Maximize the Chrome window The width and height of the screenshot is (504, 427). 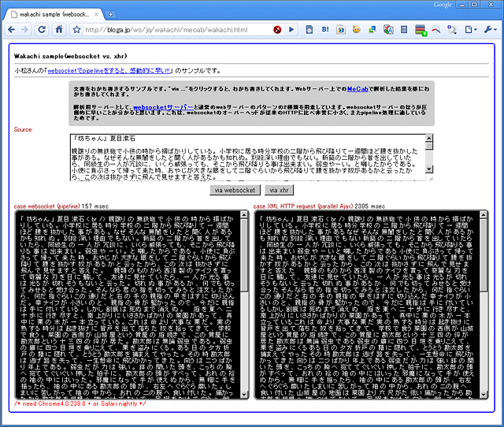click(474, 5)
